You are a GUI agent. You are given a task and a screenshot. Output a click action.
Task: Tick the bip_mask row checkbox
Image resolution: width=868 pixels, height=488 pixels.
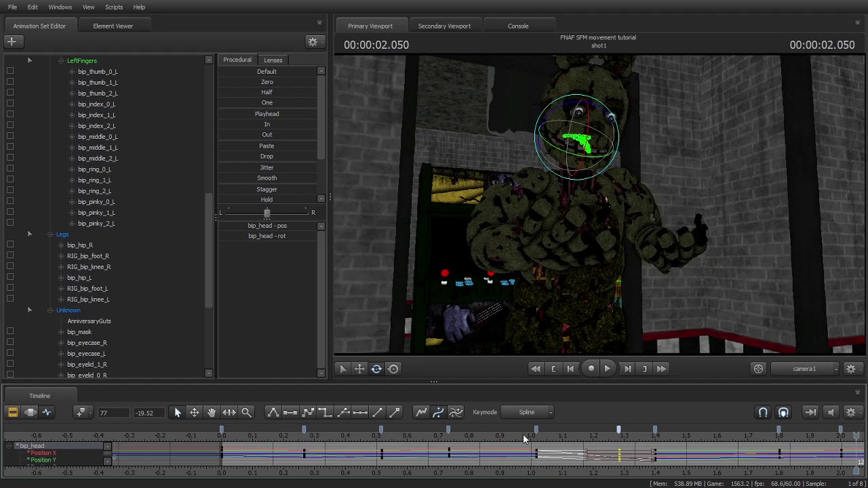[10, 331]
